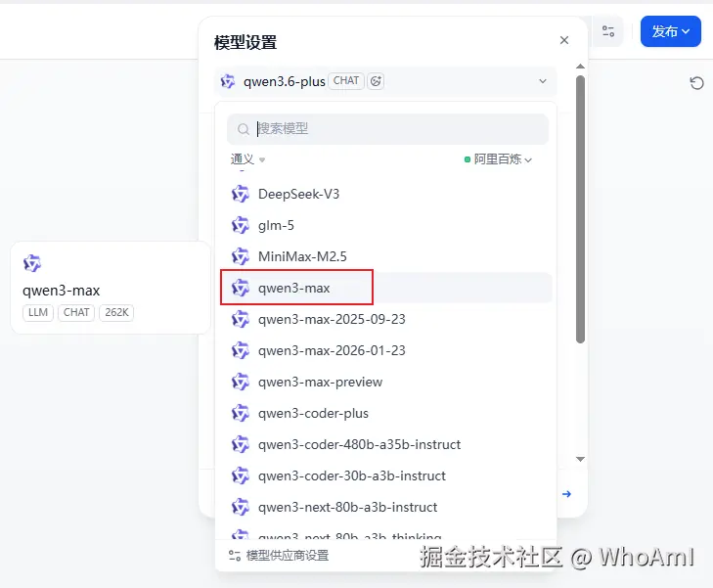Select qwen3-coder-30b-a3b-instruct model
713x588 pixels.
(386, 476)
